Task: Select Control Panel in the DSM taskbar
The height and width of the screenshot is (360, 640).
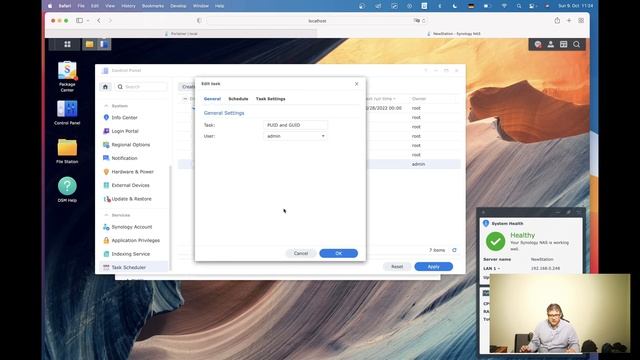Action: (103, 44)
